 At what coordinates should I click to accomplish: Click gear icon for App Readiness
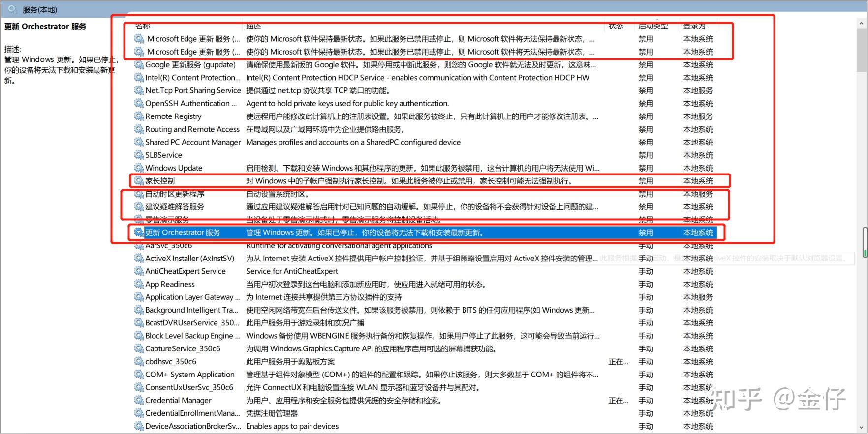(139, 284)
